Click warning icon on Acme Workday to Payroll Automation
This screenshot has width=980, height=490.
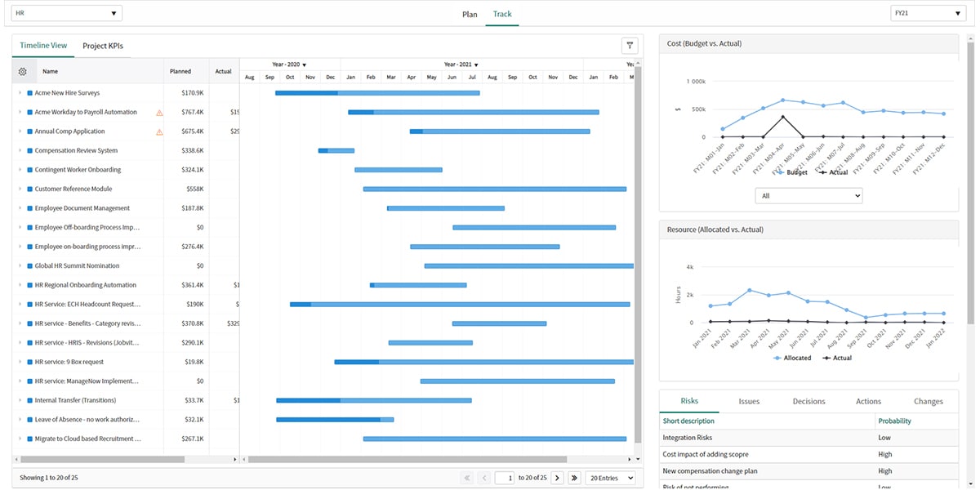pyautogui.click(x=159, y=113)
